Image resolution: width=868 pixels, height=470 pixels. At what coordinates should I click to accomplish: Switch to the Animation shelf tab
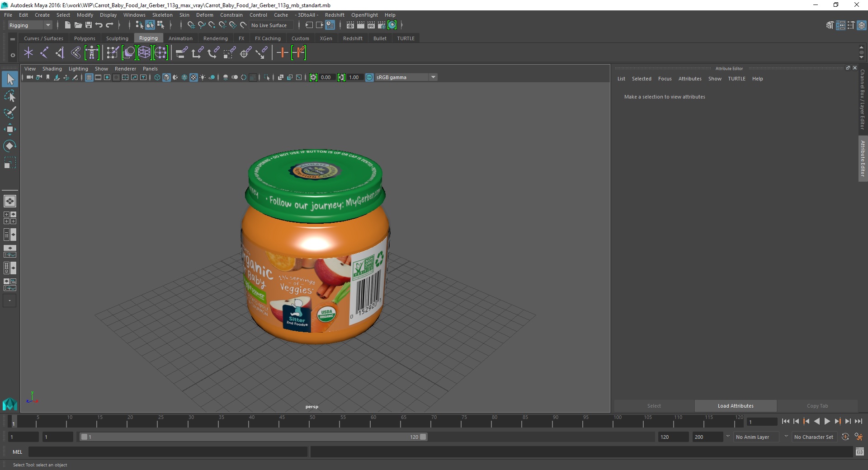(180, 38)
